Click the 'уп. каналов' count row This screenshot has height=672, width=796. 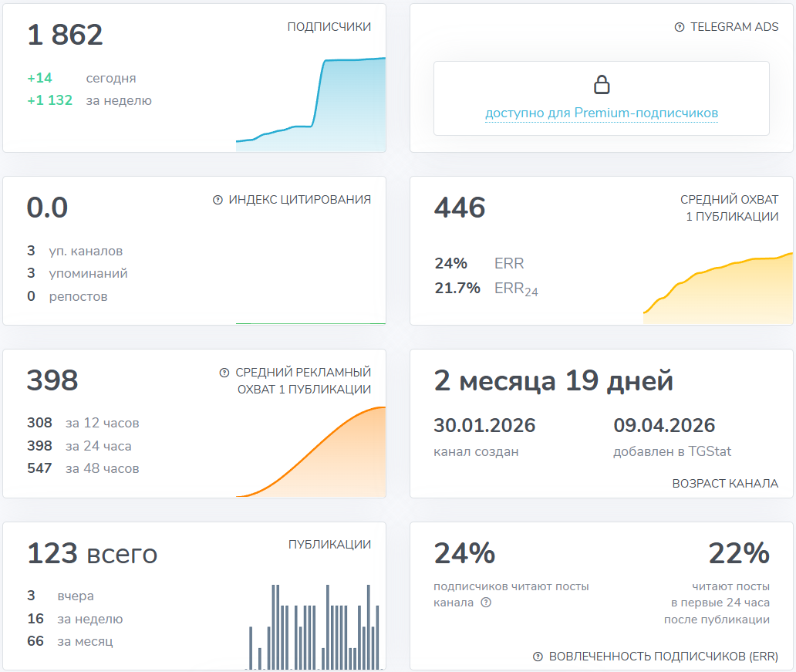[x=75, y=252]
